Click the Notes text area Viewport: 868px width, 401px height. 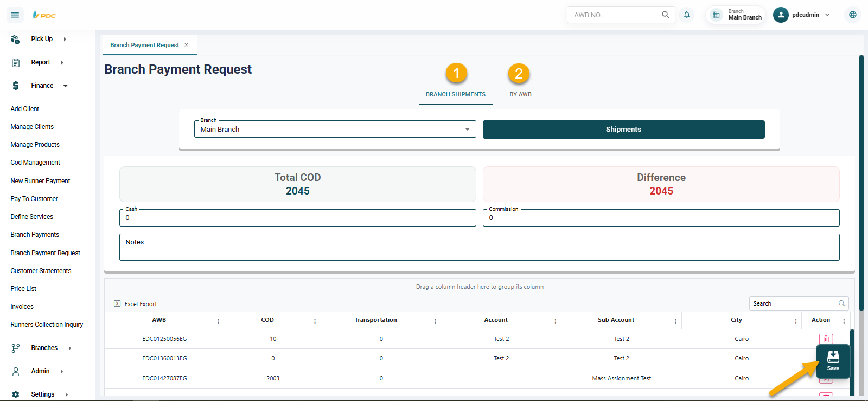[480, 247]
